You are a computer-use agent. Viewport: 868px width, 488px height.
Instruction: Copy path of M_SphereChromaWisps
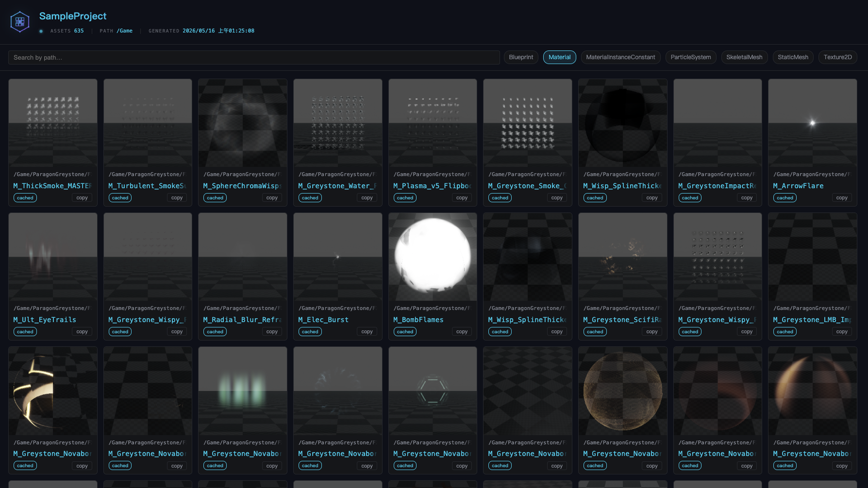click(x=272, y=197)
